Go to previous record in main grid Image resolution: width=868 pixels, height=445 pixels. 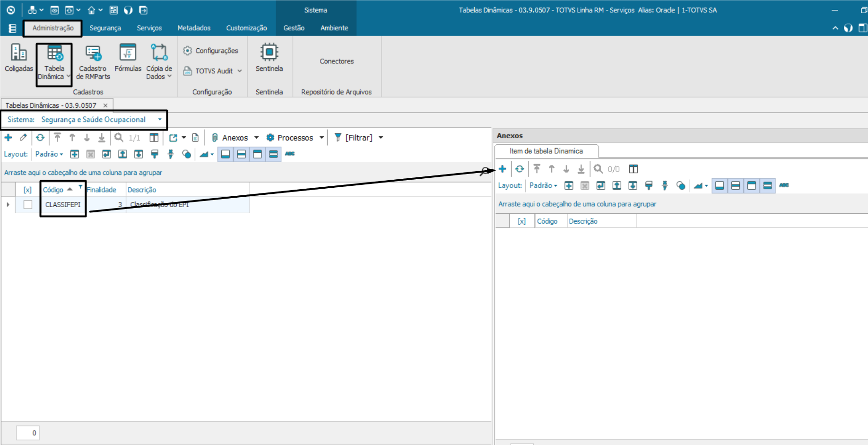[x=72, y=138]
